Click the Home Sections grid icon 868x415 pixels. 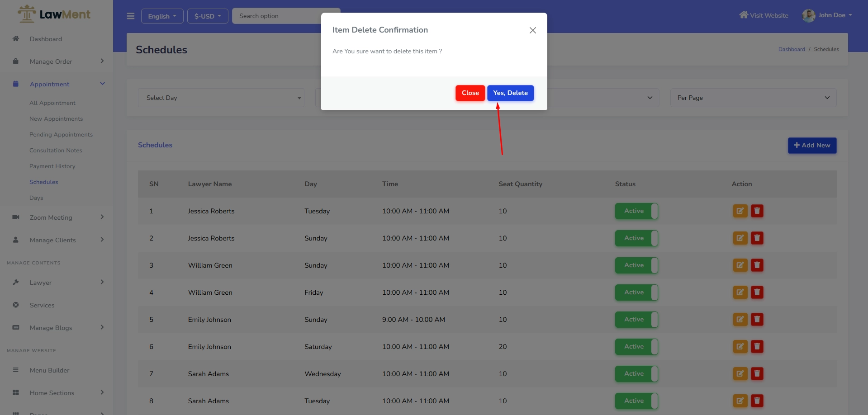point(16,392)
